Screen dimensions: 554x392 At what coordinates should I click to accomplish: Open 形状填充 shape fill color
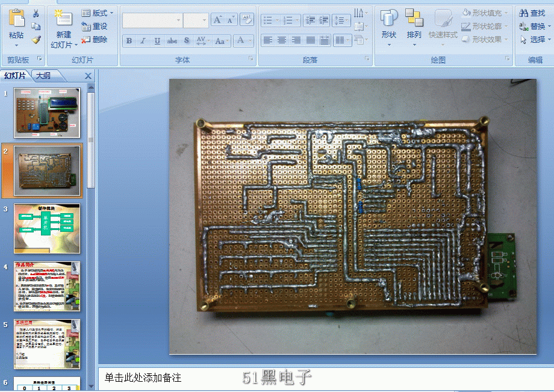tap(485, 13)
